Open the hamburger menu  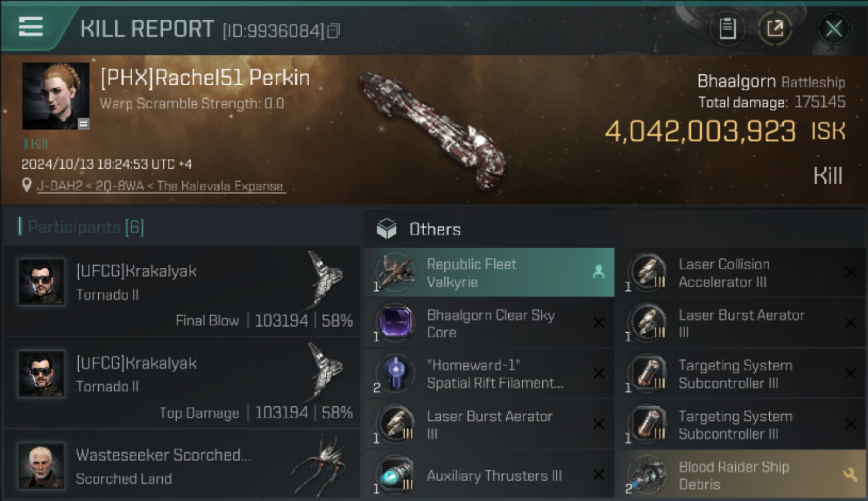(x=31, y=27)
